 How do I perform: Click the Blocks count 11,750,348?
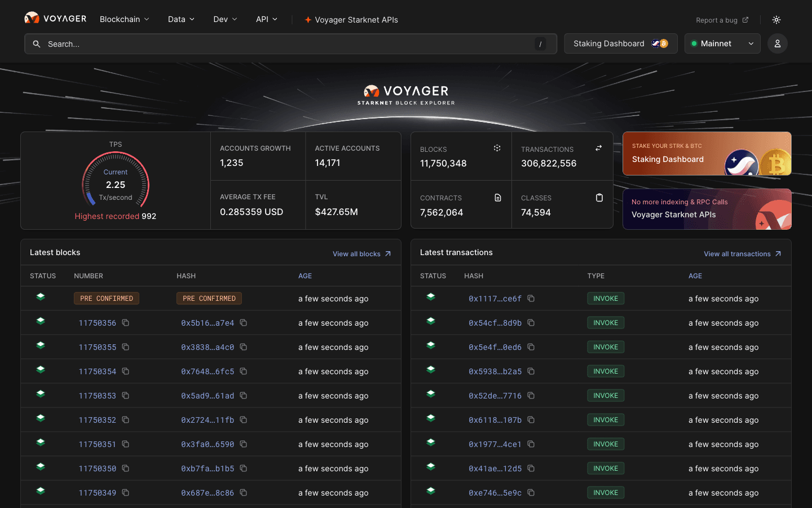(x=443, y=164)
